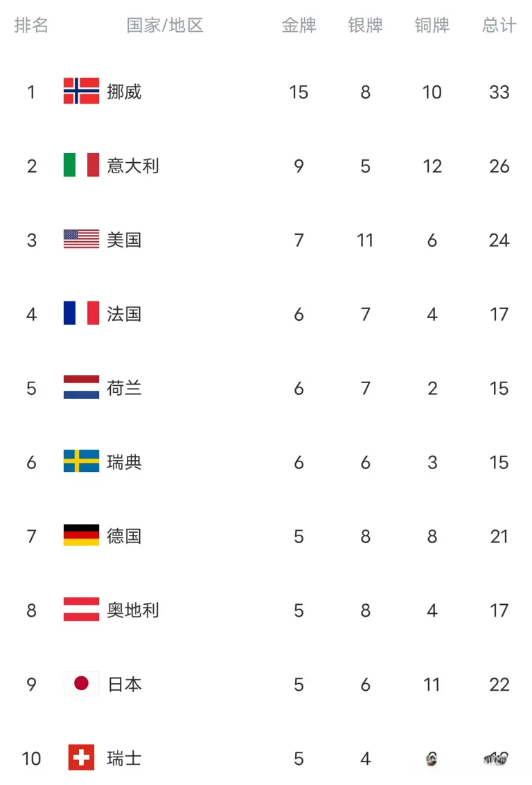Click the Germany flag icon
The width and height of the screenshot is (532, 785).
[81, 535]
